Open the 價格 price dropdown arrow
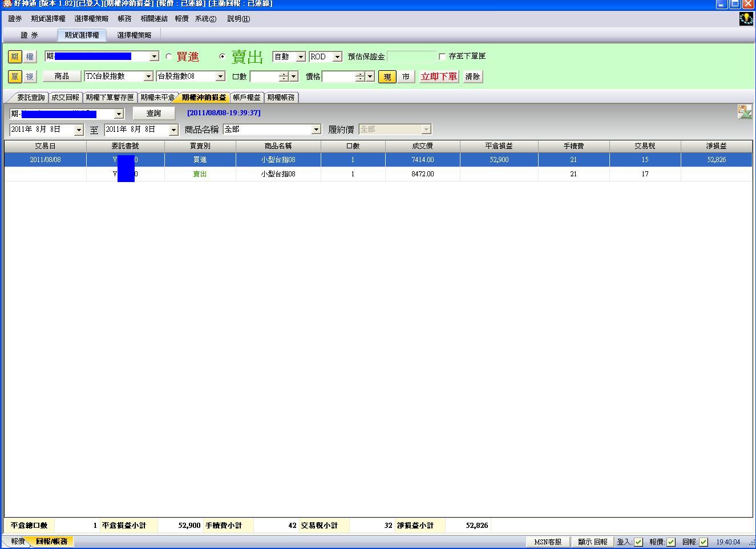The height and width of the screenshot is (549, 756). pos(370,76)
